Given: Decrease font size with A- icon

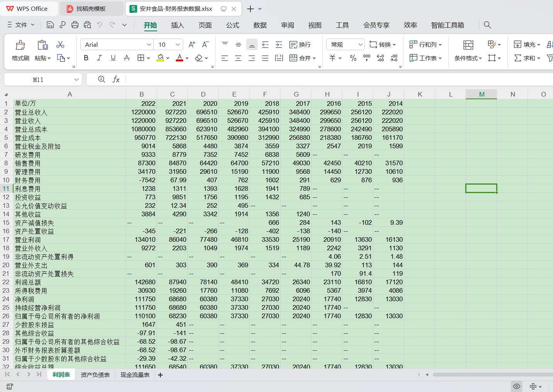Looking at the screenshot, I should coord(206,44).
